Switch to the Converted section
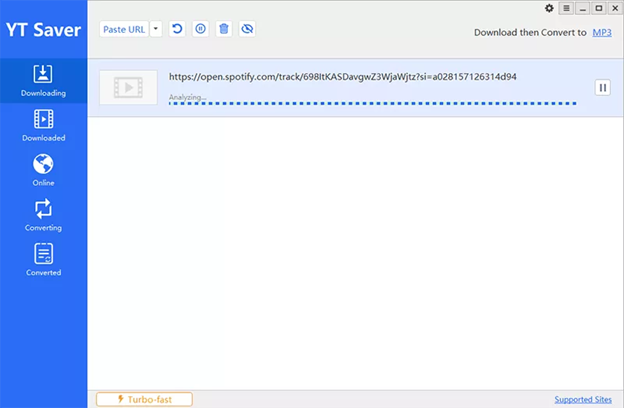Screen dimensions: 624x408 point(43,260)
